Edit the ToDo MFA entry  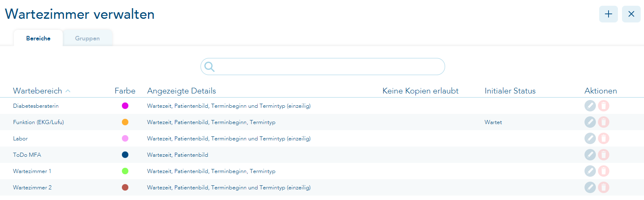coord(590,155)
